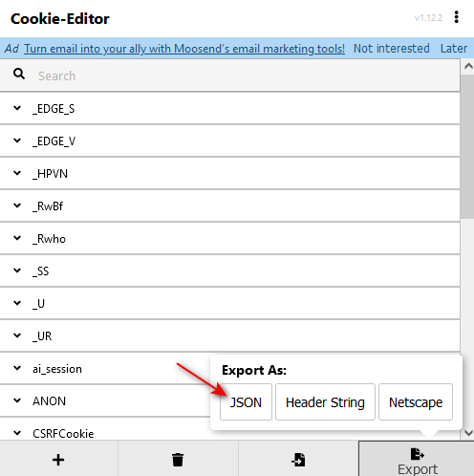Open the Moosend email marketing ad link
474x476 pixels.
pos(184,49)
